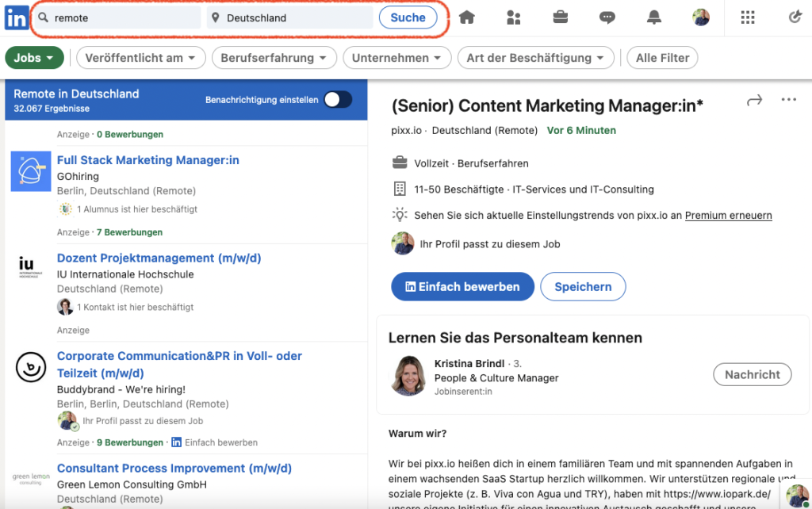Open Dozent Projektmanagement (m/w/d) job

[159, 258]
